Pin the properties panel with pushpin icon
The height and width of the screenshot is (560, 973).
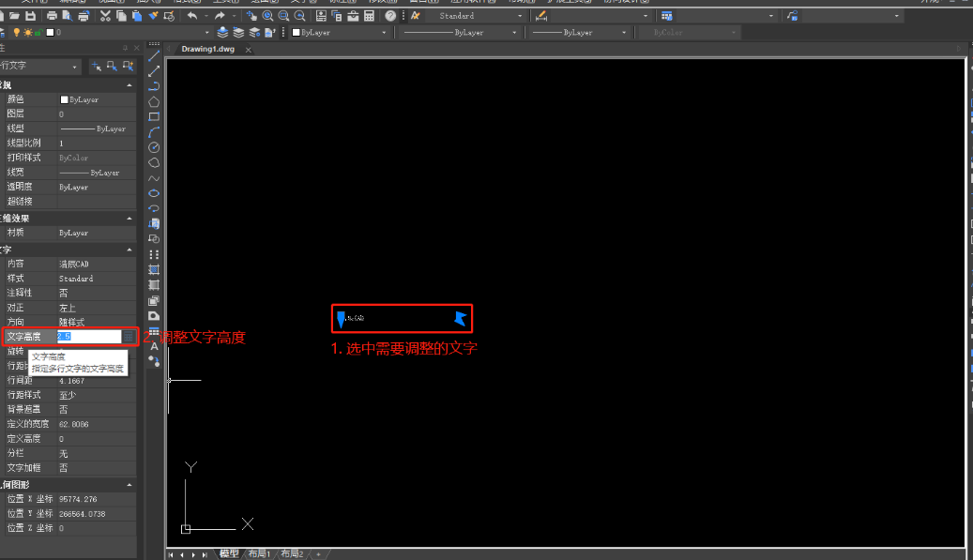tap(126, 48)
